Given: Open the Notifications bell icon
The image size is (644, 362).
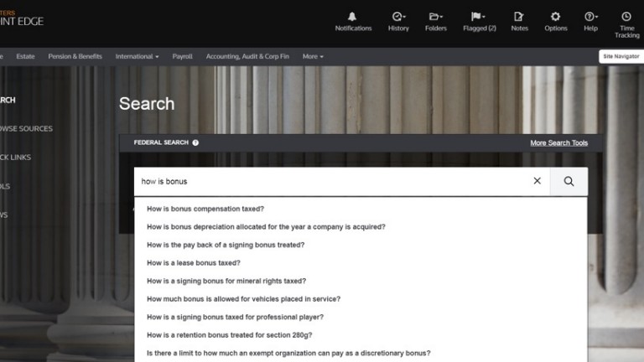Looking at the screenshot, I should pos(353,17).
